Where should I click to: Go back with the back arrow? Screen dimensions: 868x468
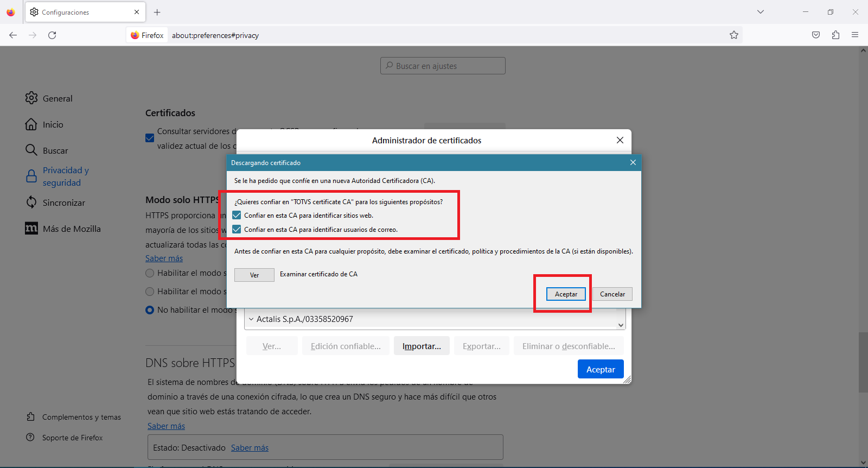(13, 35)
